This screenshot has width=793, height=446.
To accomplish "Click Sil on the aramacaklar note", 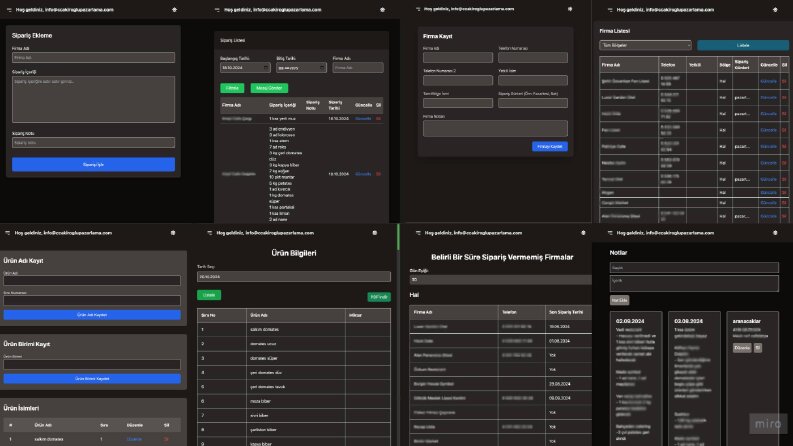I will 758,348.
